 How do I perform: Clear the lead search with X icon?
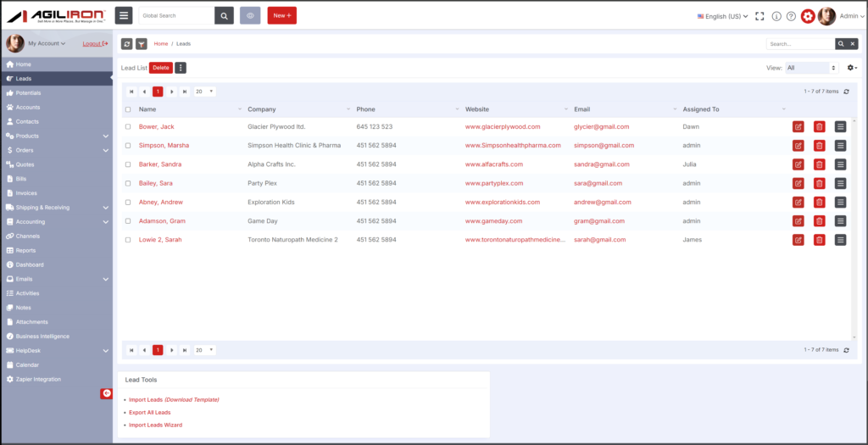coord(853,44)
